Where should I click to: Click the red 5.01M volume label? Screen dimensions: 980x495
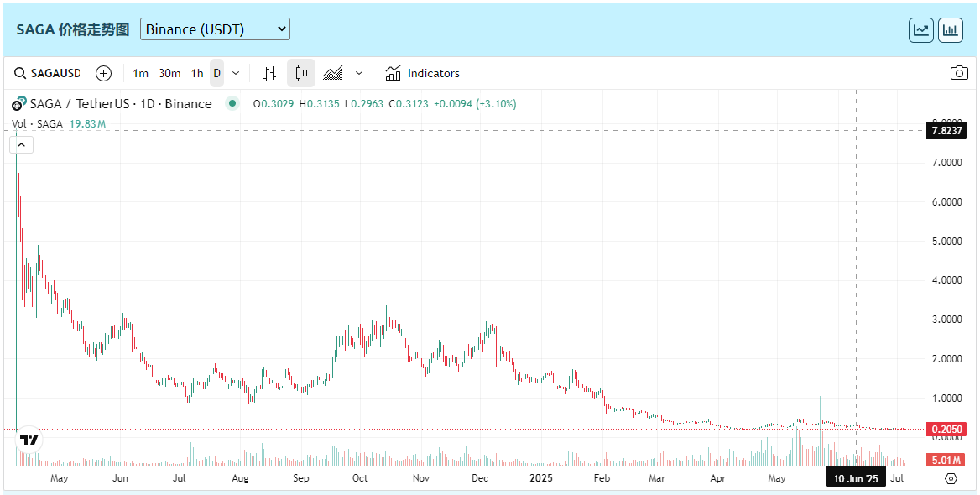pyautogui.click(x=945, y=461)
